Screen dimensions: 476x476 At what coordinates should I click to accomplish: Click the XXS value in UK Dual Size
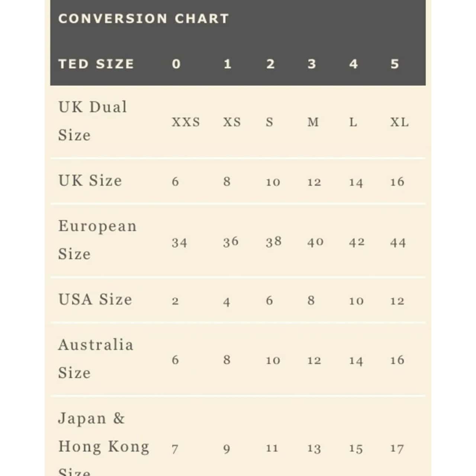click(x=186, y=122)
